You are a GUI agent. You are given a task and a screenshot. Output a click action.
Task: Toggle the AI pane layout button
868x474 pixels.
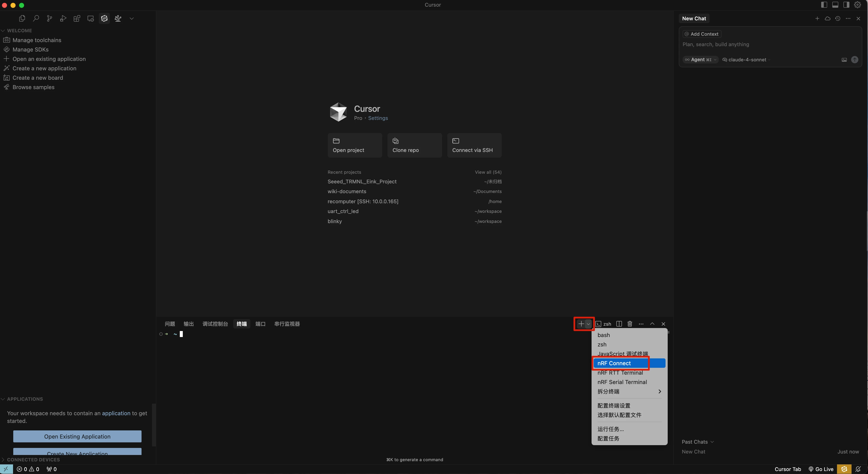846,5
